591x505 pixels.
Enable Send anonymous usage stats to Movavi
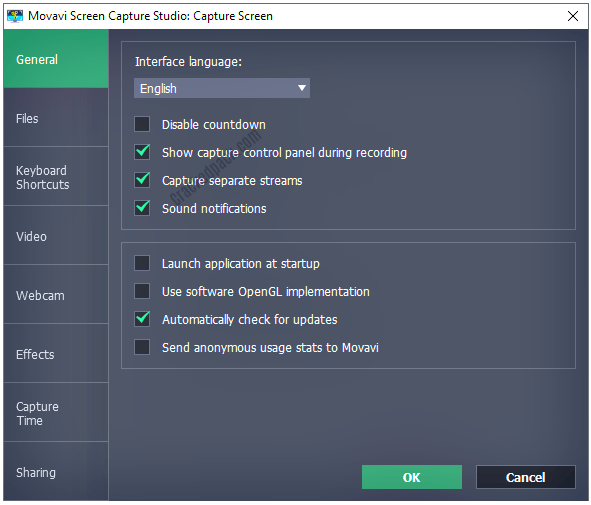(x=142, y=347)
